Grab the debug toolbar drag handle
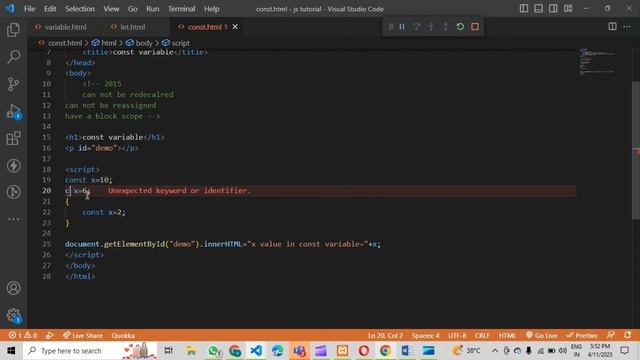This screenshot has width=640, height=360. (391, 27)
